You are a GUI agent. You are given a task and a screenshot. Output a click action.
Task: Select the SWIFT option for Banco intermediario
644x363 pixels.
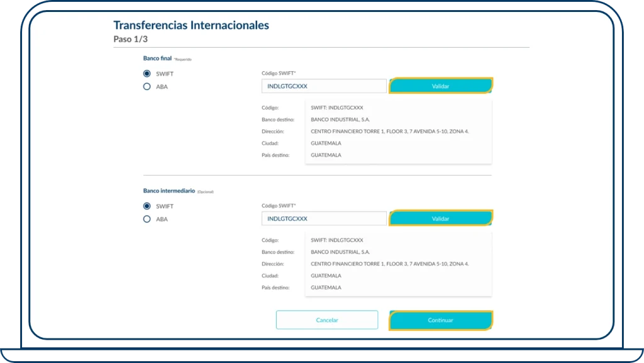147,205
